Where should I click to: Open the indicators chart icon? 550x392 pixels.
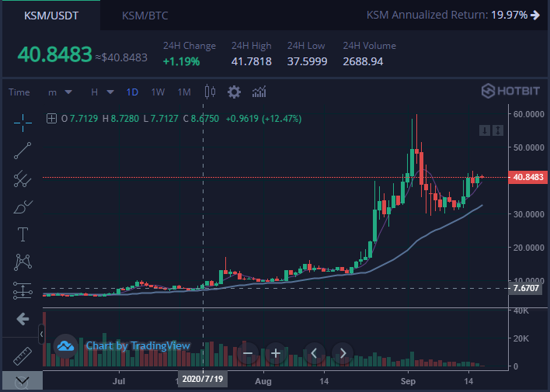point(259,92)
